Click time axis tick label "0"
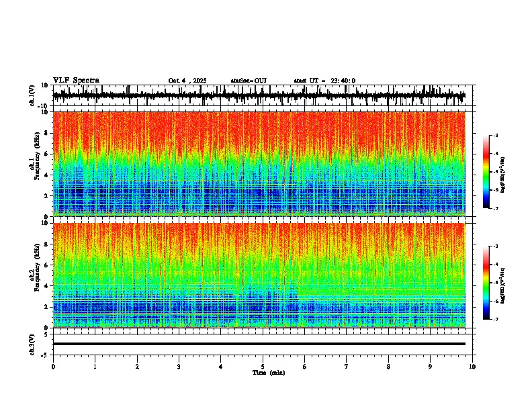Screen dimensions: 532x411 (x=53, y=367)
